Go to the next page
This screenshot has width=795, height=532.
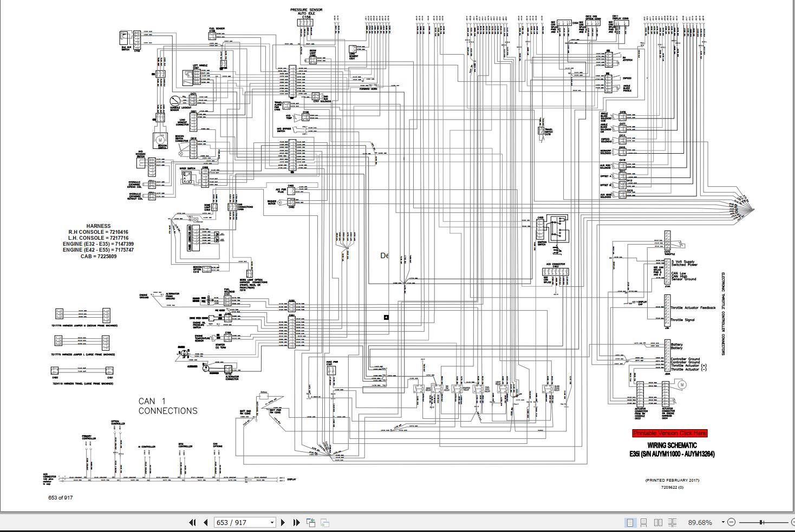[x=283, y=522]
